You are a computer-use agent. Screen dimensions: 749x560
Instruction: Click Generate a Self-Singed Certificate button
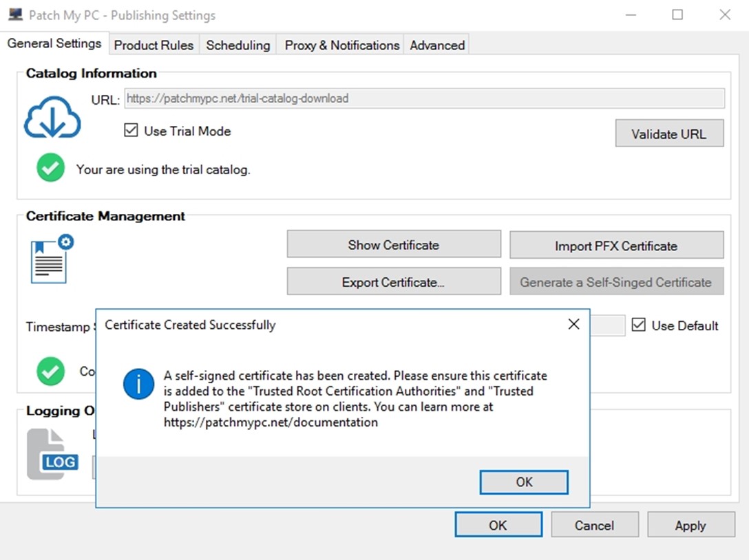pyautogui.click(x=616, y=281)
